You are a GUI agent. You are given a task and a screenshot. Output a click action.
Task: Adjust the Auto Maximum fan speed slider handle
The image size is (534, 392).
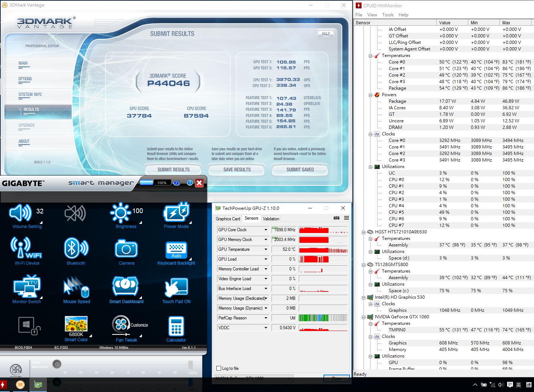coord(191,365)
